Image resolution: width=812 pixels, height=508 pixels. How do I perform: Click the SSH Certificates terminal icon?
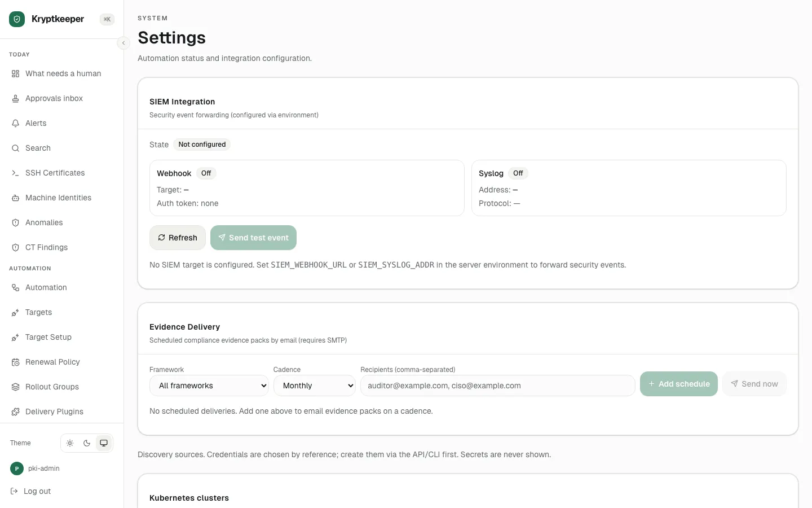click(x=15, y=173)
